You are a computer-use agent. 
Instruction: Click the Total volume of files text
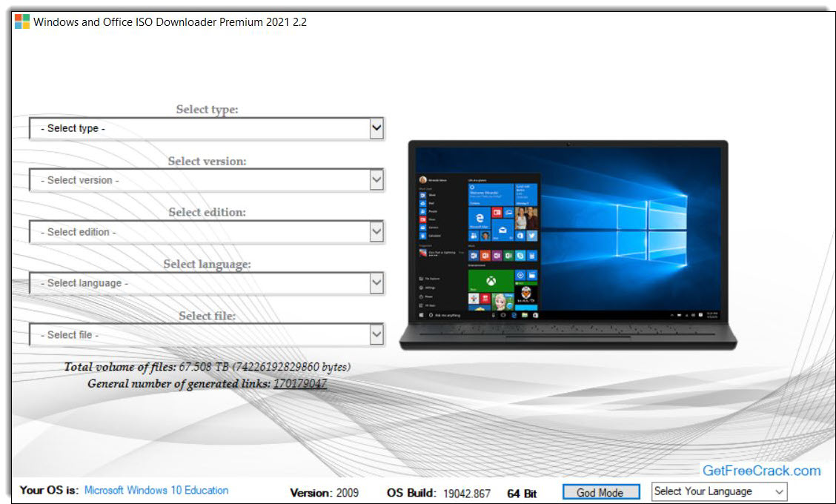pyautogui.click(x=207, y=367)
